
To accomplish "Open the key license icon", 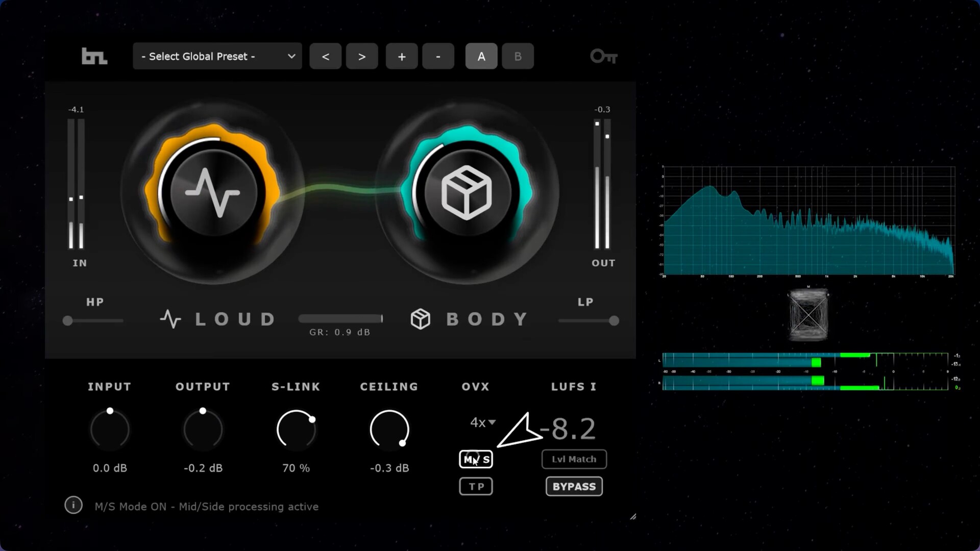I will (603, 56).
